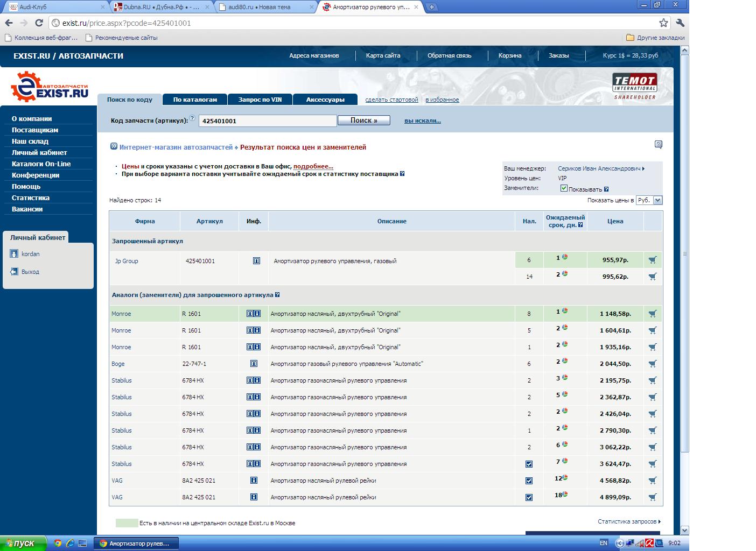The image size is (756, 551).
Task: Toggle availability checkbox for VAG at 4 568,82р.
Action: coord(529,481)
